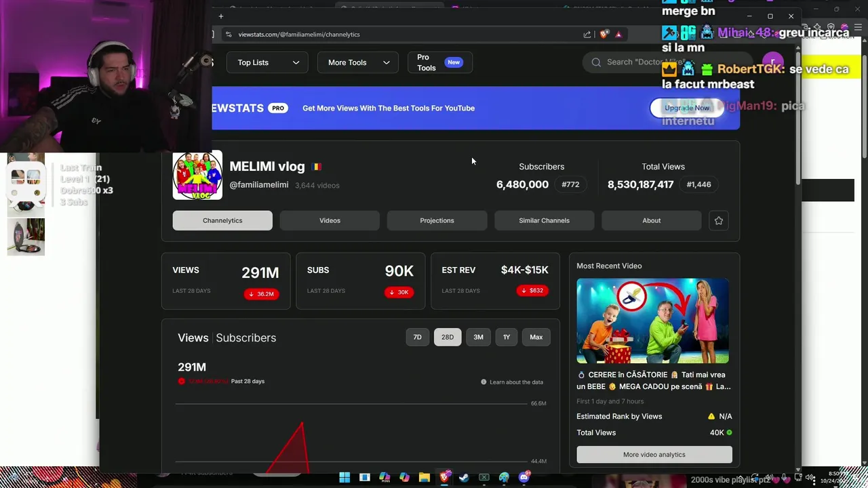Click MELIMI vlog channel avatar
The height and width of the screenshot is (488, 868).
point(197,175)
